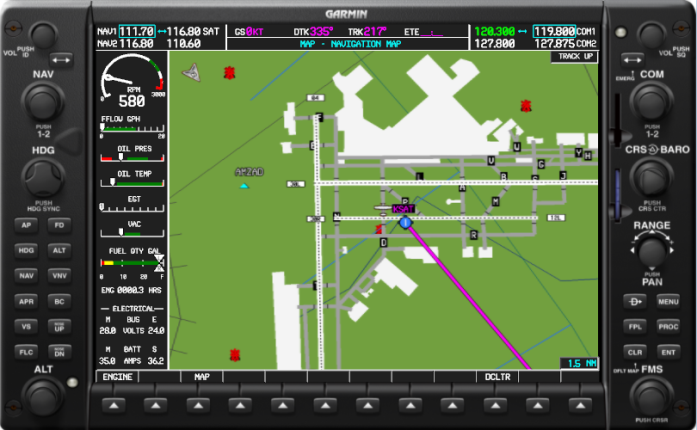Open the flight plan with the FPL key
This screenshot has width=697, height=430.
[635, 326]
